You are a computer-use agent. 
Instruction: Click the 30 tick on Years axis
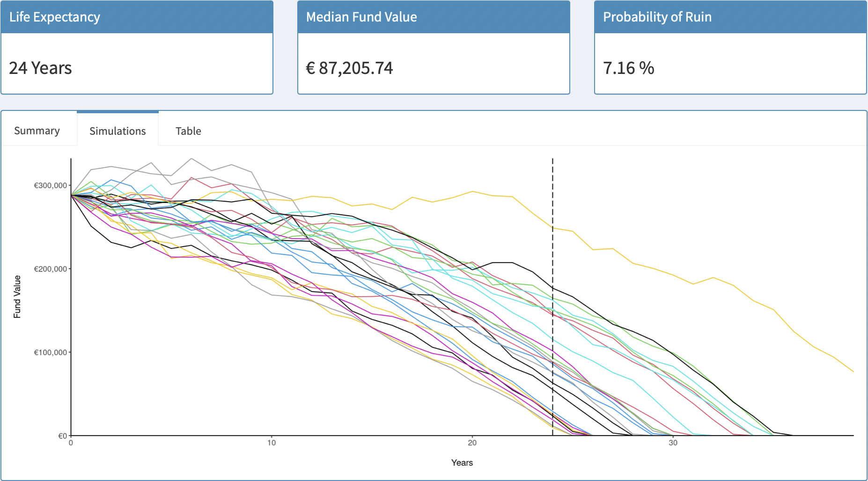(673, 443)
